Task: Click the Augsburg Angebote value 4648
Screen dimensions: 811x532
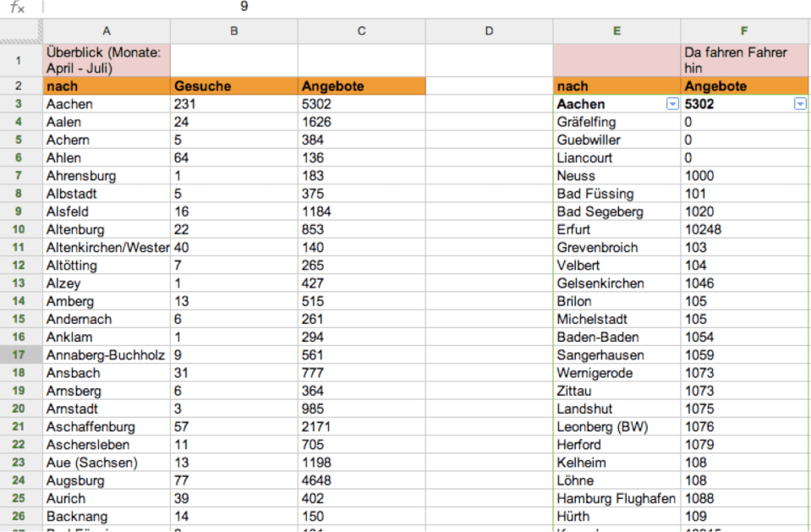Action: (361, 480)
